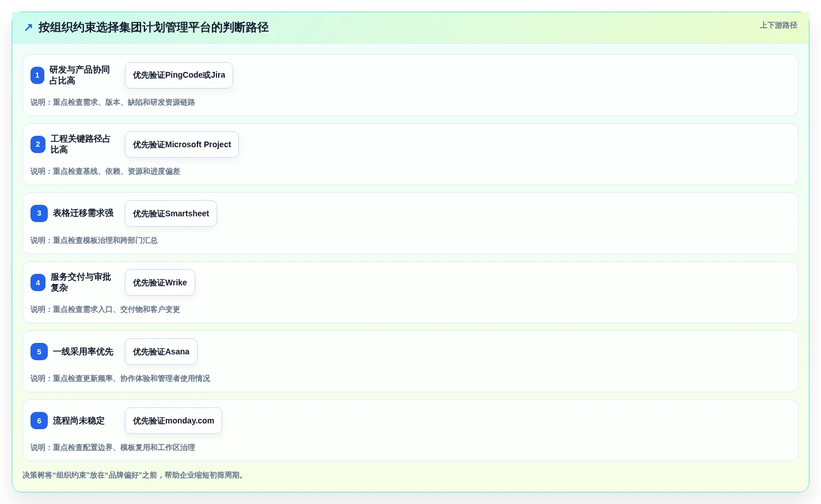Click 优先验证Smartsheet button
This screenshot has height=504, width=821.
pos(171,213)
